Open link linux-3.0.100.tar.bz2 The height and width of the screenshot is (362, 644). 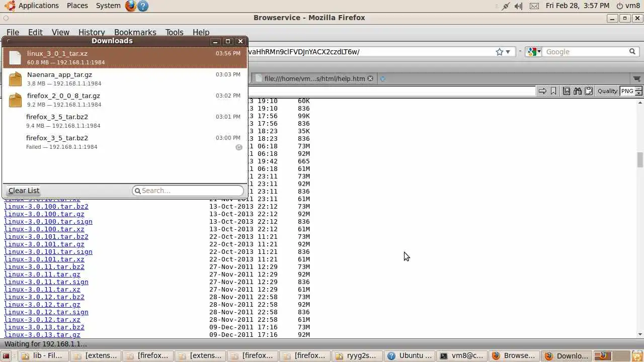[46, 207]
